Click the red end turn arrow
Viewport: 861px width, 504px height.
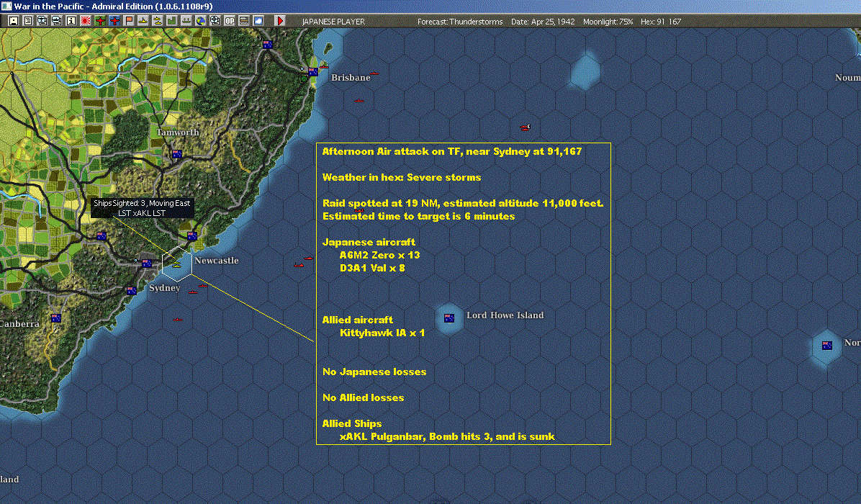(280, 21)
